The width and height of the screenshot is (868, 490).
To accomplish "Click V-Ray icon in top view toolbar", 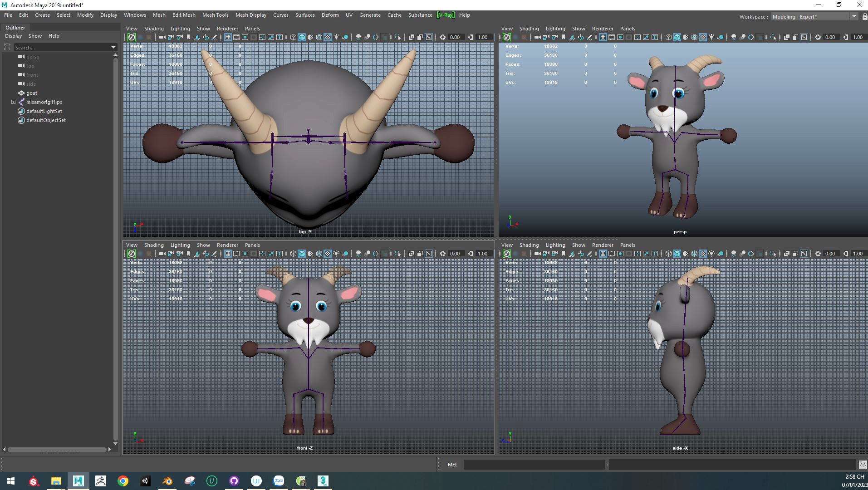I will [x=132, y=37].
